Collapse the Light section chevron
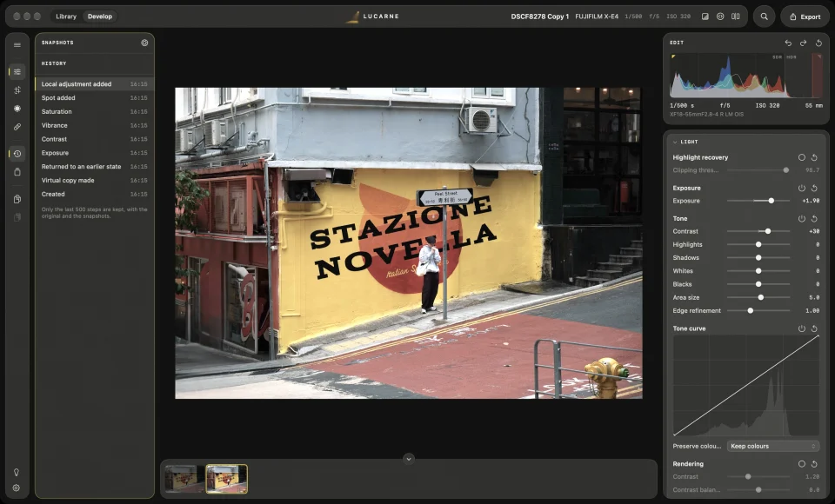835x504 pixels. (675, 143)
